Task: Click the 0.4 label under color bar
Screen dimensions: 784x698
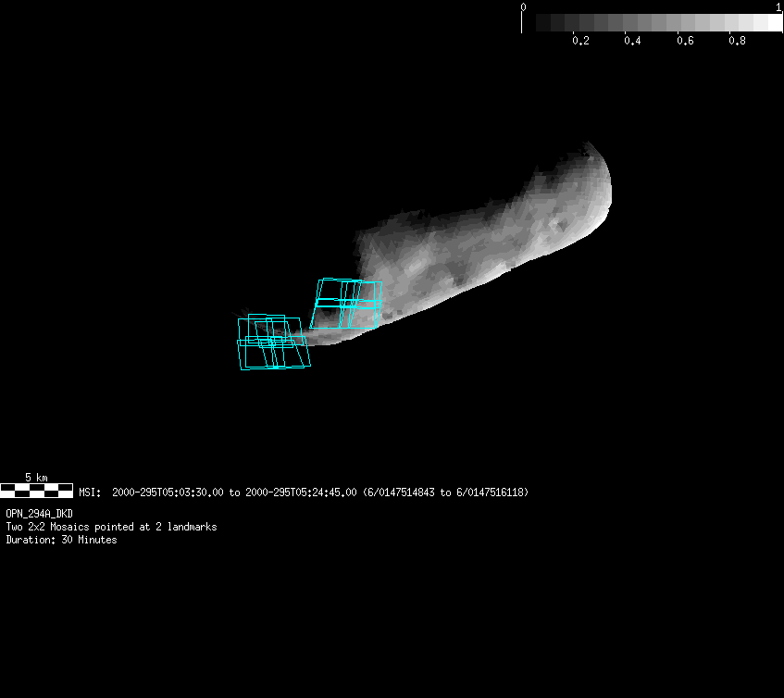Action: [632, 41]
